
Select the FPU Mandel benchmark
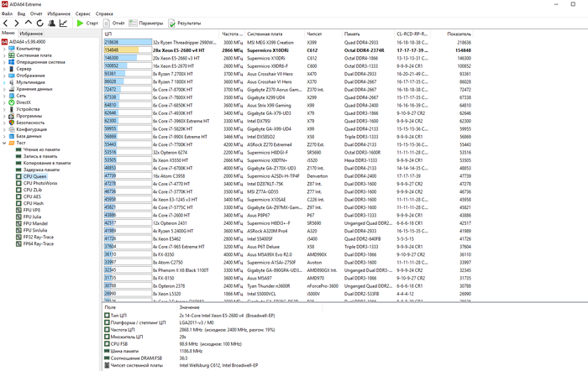tap(35, 224)
